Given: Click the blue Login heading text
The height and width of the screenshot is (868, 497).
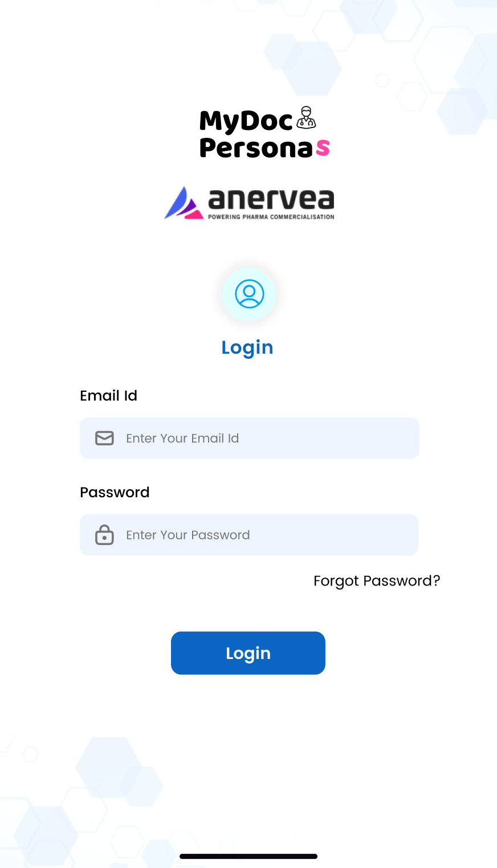Looking at the screenshot, I should (x=247, y=348).
